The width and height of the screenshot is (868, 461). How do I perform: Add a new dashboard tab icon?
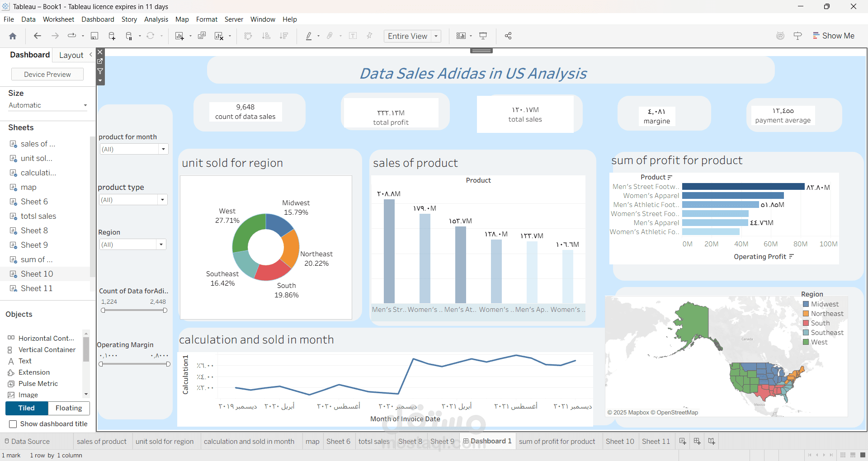(x=697, y=441)
